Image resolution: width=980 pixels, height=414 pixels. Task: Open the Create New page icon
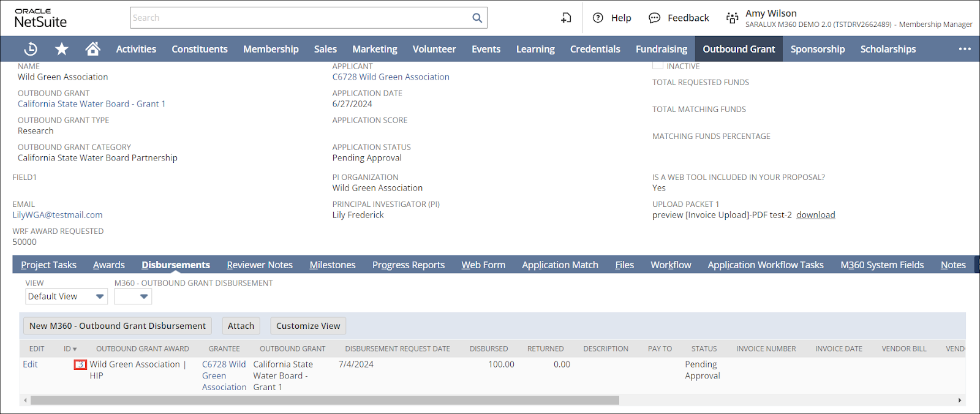coord(566,18)
